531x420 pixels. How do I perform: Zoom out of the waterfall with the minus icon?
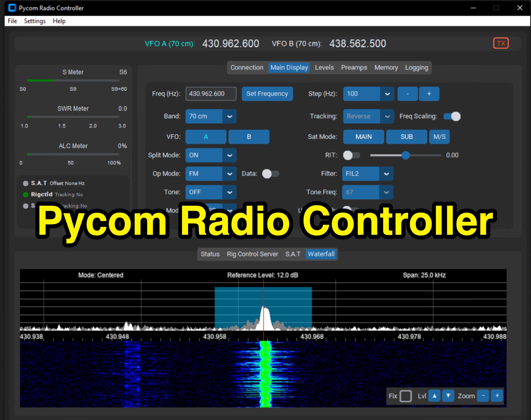[483, 396]
